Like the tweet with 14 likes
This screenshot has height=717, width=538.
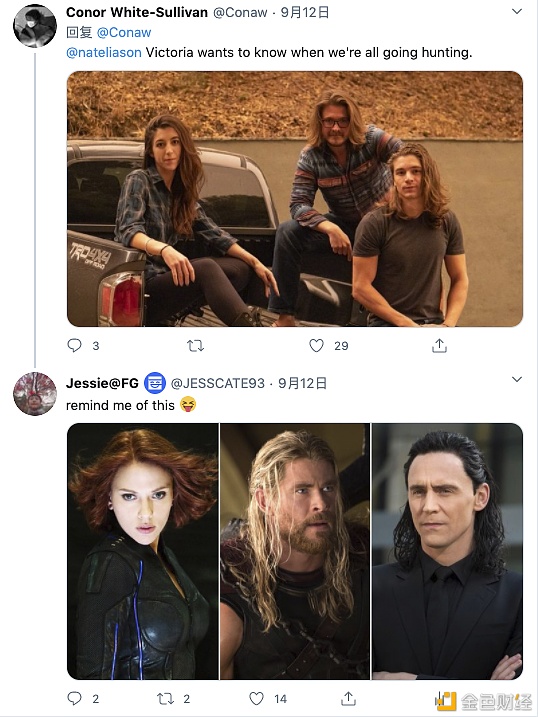click(x=256, y=698)
